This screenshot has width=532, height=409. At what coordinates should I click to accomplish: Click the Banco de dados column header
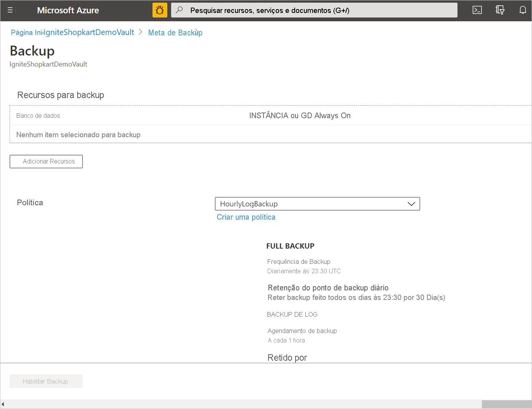[x=38, y=116]
